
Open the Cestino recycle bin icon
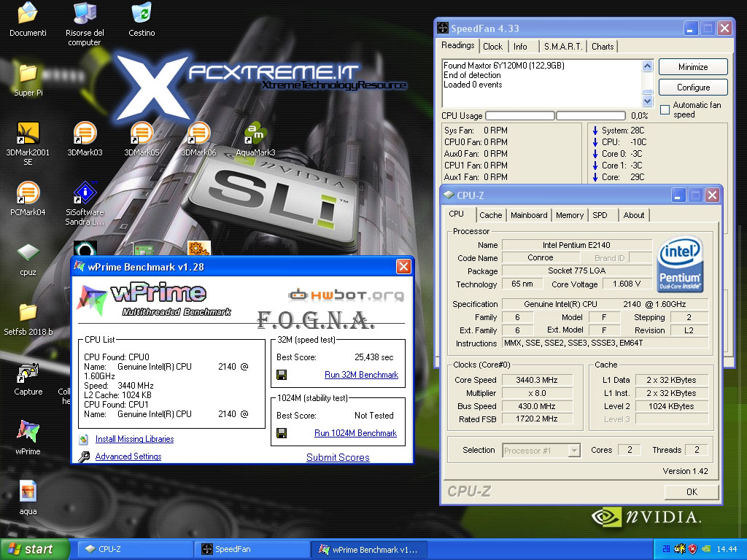142,13
